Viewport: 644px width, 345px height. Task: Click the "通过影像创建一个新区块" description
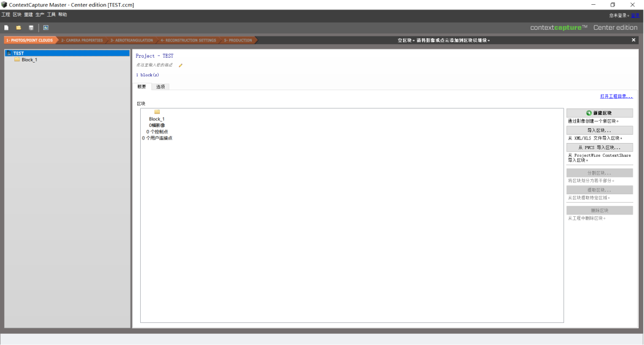pos(593,121)
